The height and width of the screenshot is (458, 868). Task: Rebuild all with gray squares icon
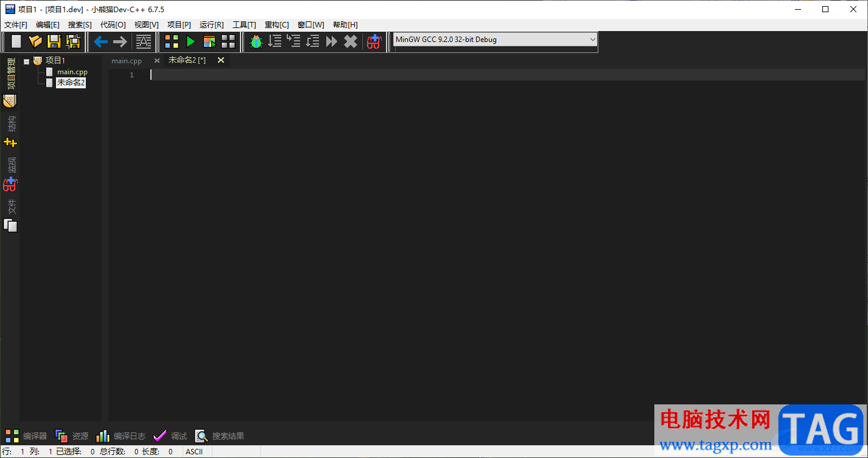point(228,41)
